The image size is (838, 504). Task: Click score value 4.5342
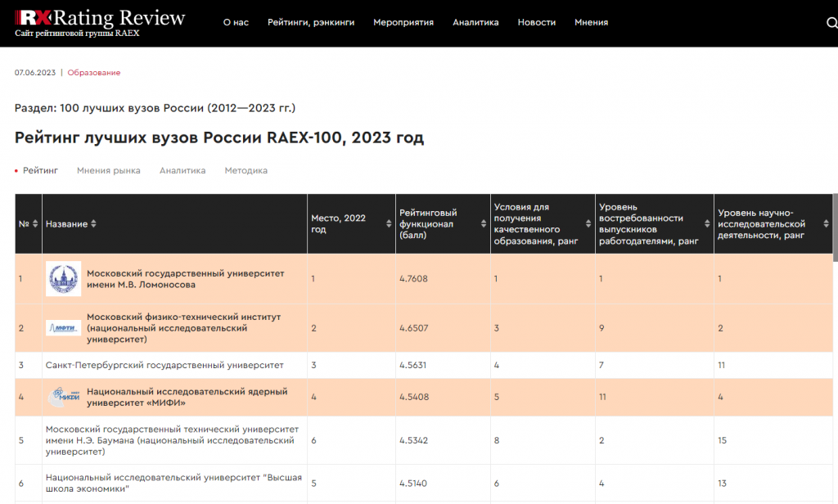pyautogui.click(x=413, y=440)
